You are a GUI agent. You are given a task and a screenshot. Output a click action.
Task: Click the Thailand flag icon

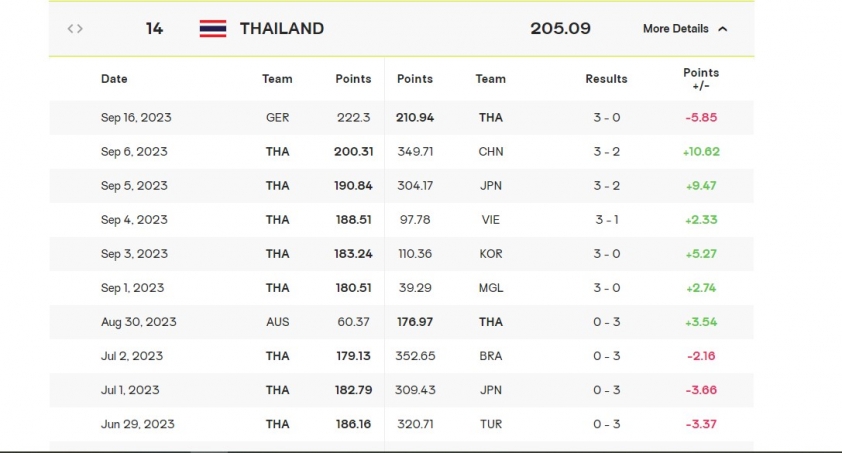tap(213, 28)
